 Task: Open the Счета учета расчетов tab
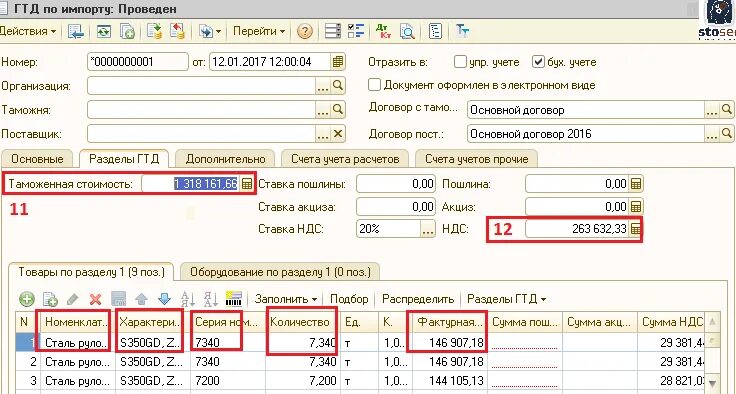(345, 159)
